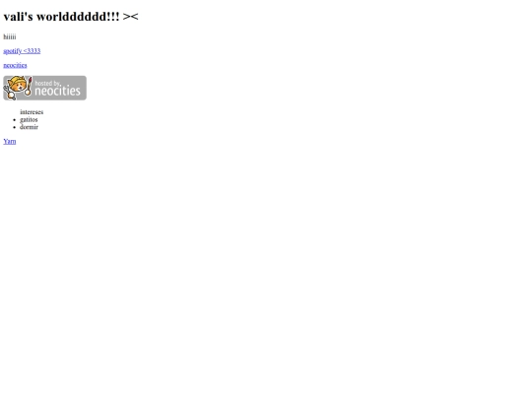The image size is (532, 399).
Task: Follow the neocities text link
Action: (x=15, y=65)
